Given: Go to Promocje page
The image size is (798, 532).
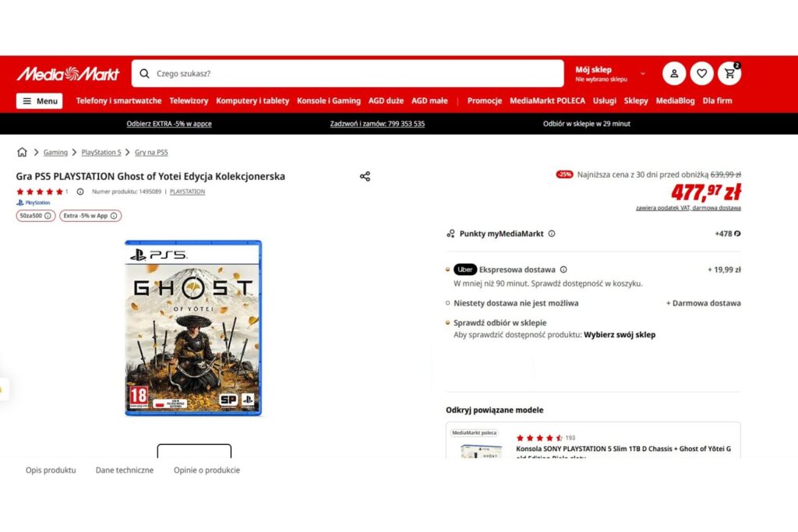Looking at the screenshot, I should (x=485, y=100).
